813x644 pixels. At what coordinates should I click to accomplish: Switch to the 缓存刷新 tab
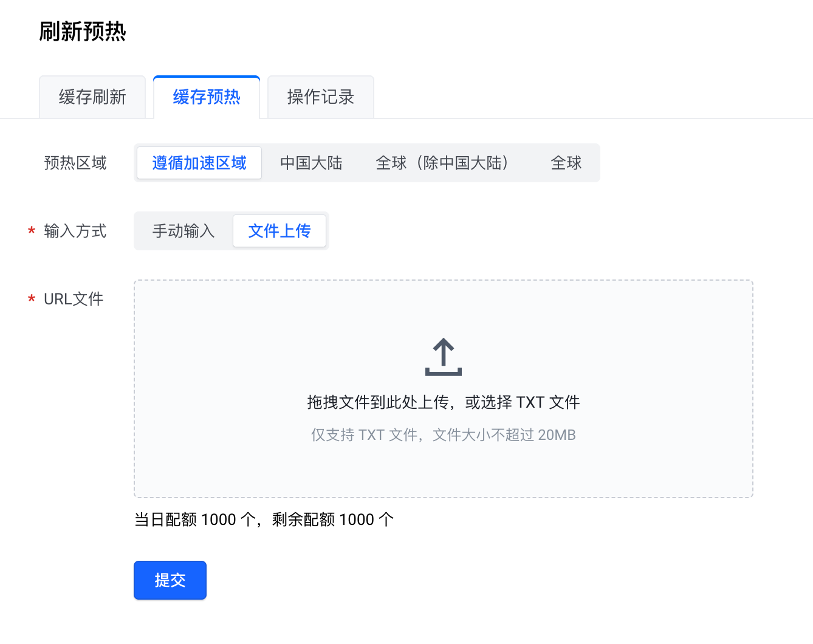click(92, 97)
